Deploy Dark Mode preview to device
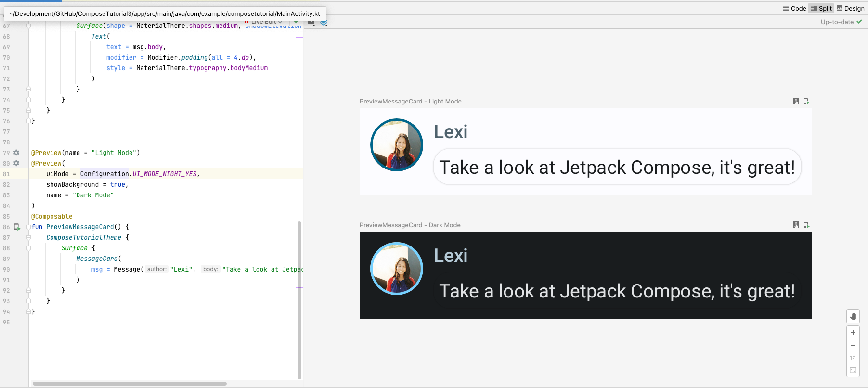The height and width of the screenshot is (388, 868). pos(806,225)
